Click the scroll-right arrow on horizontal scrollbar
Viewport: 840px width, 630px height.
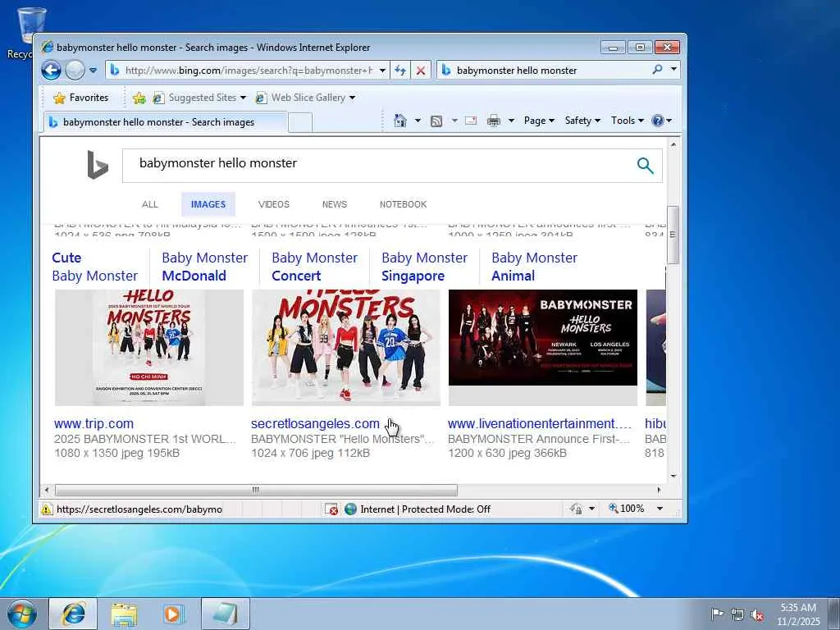pyautogui.click(x=659, y=491)
